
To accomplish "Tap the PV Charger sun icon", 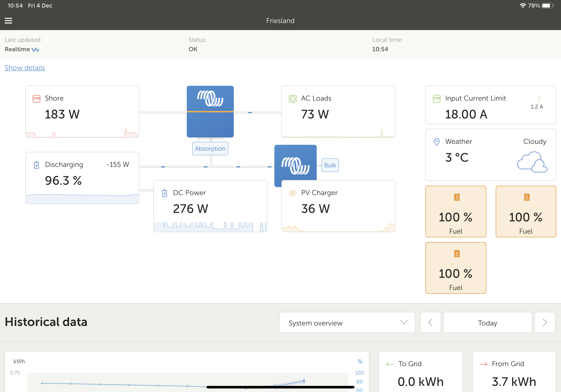I will [292, 193].
